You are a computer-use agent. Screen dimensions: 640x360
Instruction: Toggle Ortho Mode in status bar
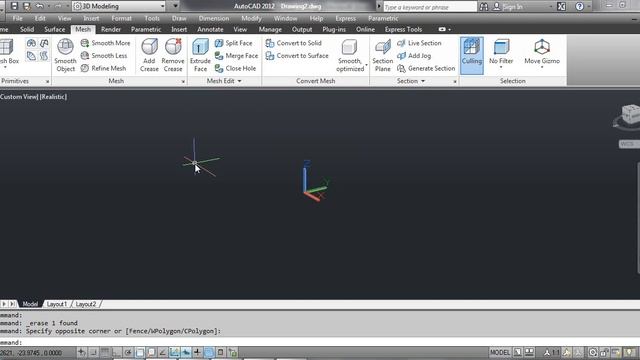[116, 352]
